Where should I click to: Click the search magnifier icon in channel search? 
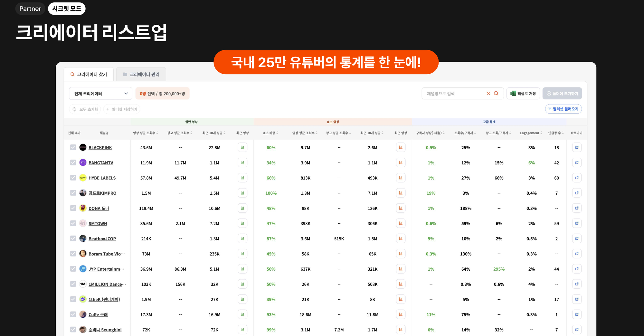coord(496,93)
